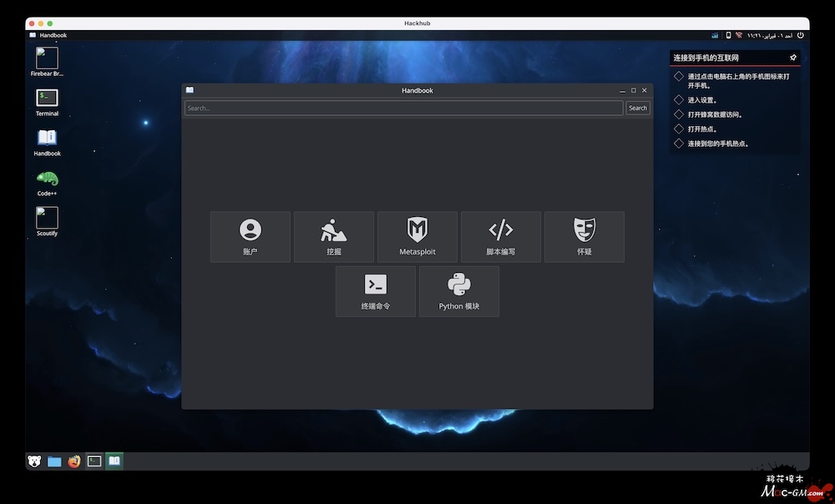Open the 账户 handbook category

[x=250, y=237]
